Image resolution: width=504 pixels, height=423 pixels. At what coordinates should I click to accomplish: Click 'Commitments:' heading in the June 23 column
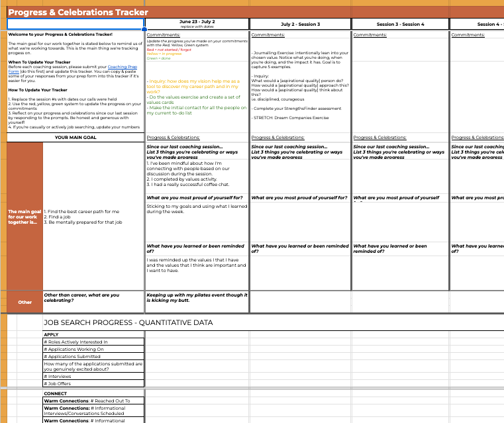164,34
